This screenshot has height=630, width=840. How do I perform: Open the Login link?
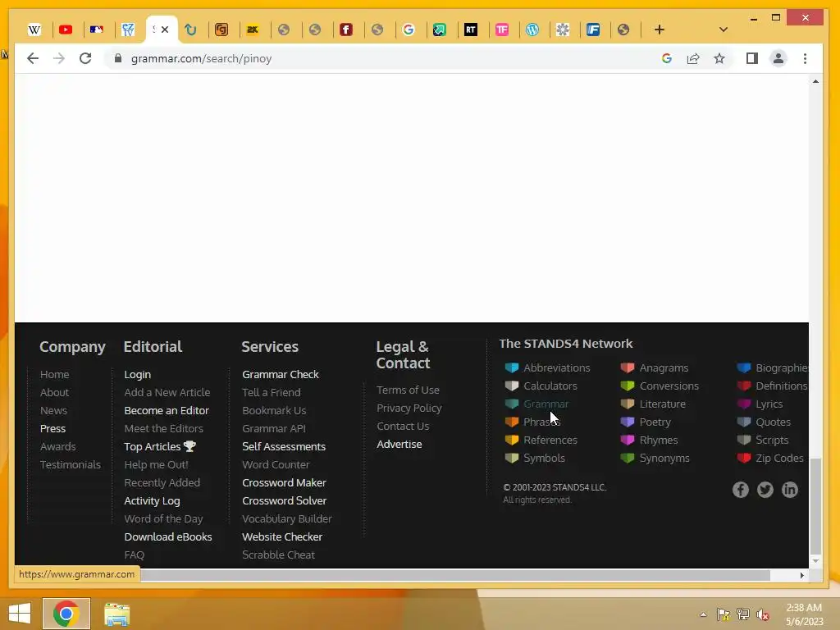tap(138, 374)
